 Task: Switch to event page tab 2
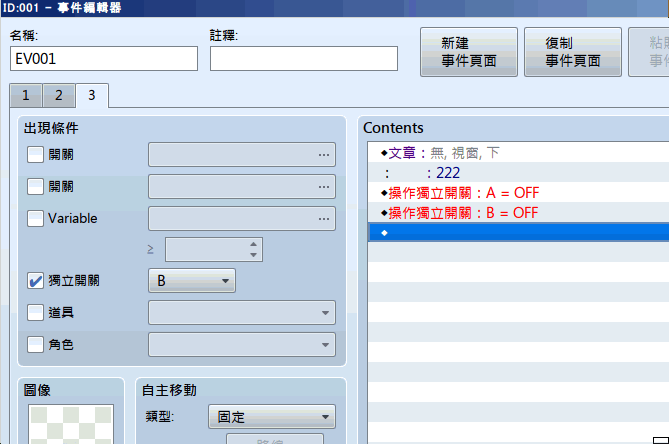coord(58,95)
